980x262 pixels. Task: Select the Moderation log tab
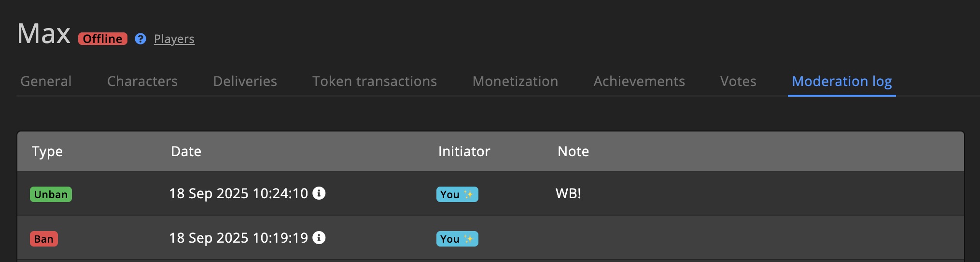point(841,81)
